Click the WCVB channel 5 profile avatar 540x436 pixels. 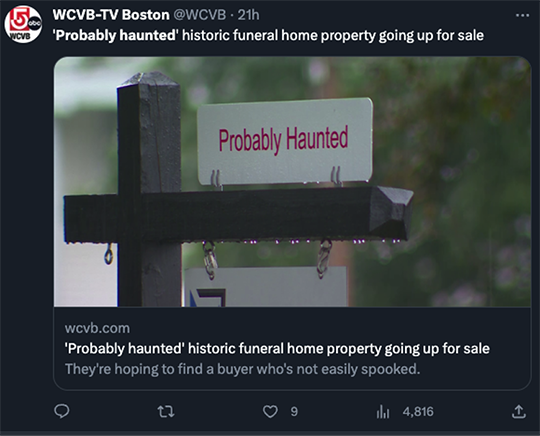point(23,24)
